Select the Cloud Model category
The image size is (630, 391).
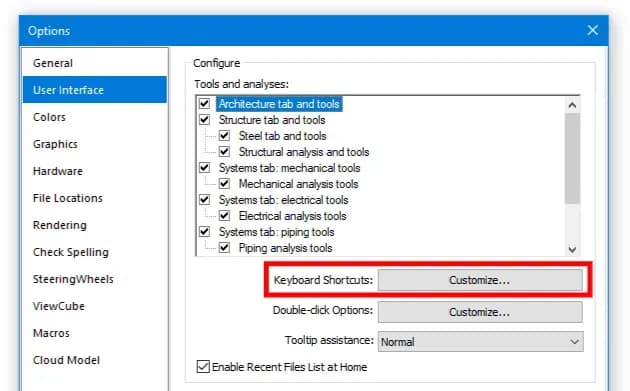click(95, 360)
